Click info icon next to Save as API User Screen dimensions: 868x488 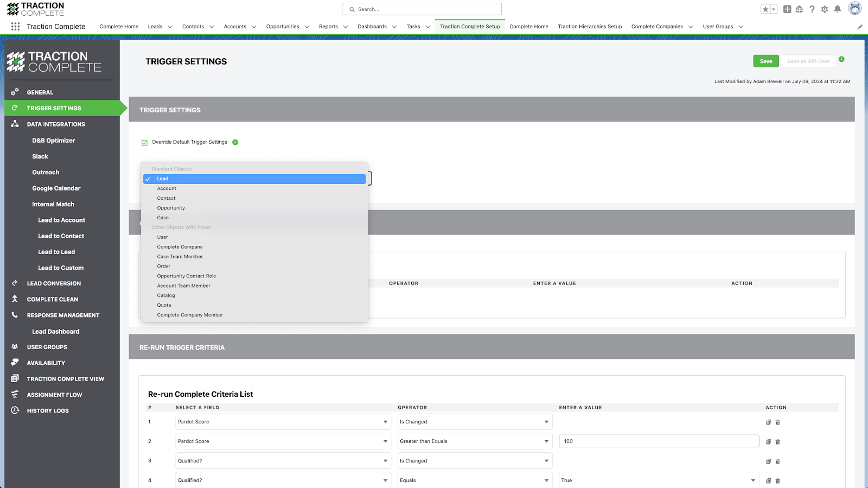[x=841, y=59]
